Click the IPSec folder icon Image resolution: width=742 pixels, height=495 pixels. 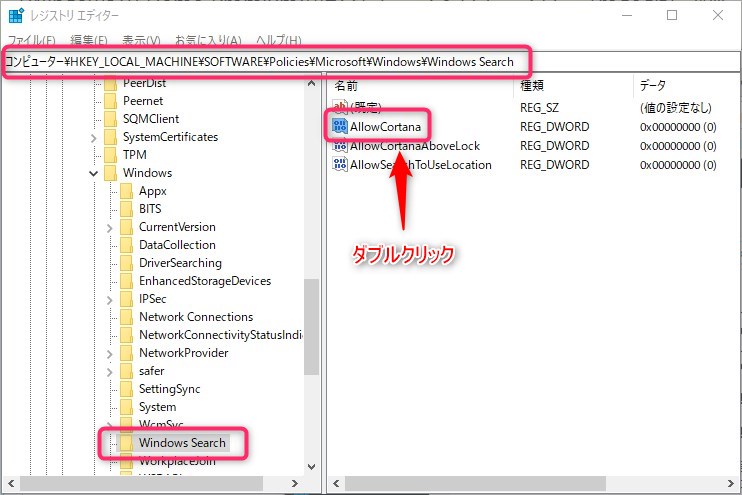coord(126,299)
